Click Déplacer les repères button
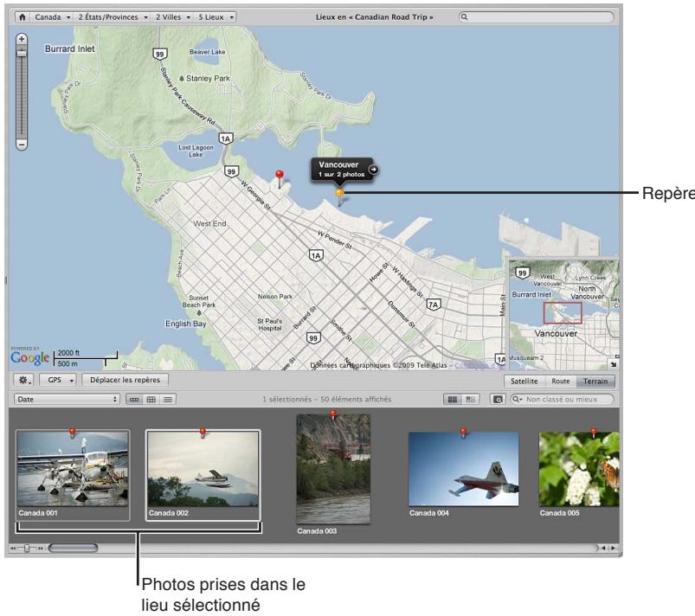 click(125, 380)
